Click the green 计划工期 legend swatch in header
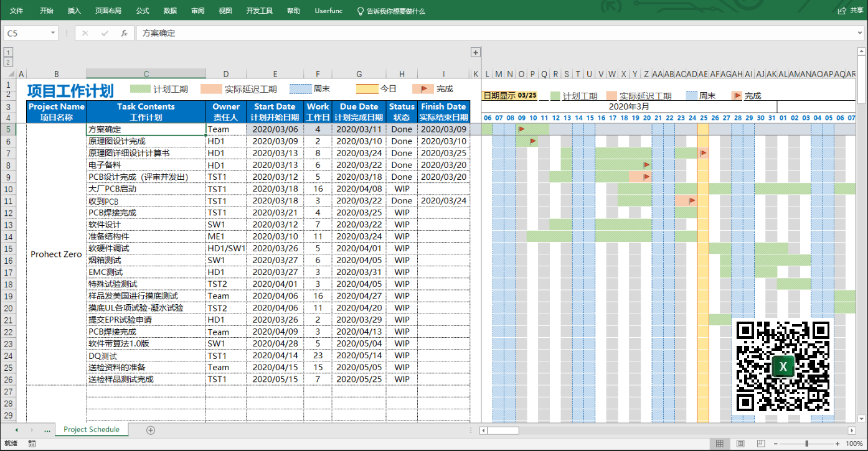 pos(139,89)
